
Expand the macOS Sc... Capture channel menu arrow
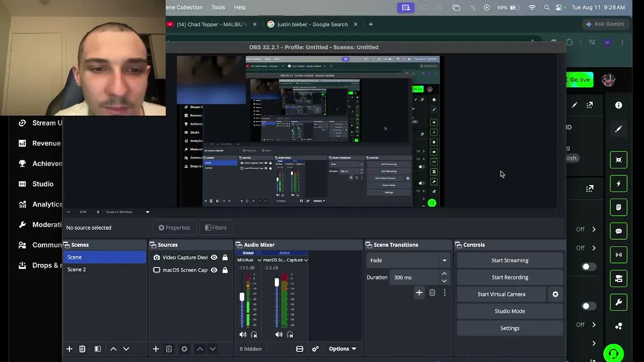pyautogui.click(x=306, y=260)
